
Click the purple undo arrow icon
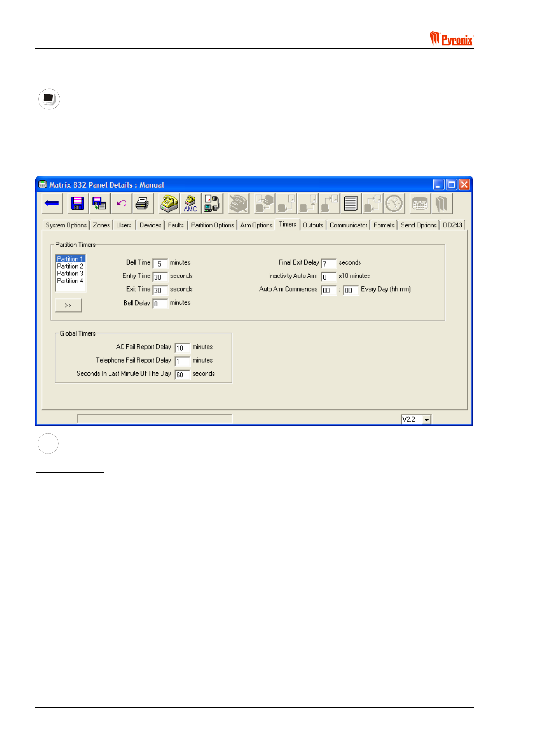pos(121,204)
